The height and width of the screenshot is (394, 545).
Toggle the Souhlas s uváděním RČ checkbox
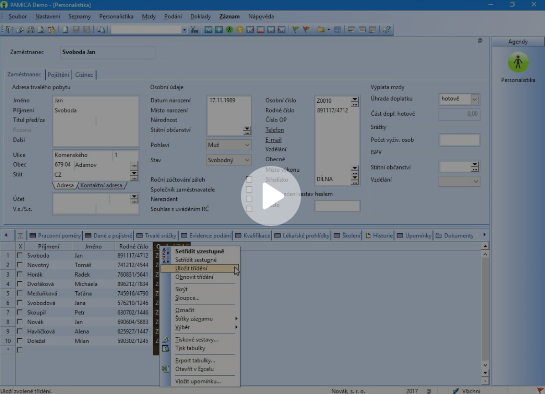click(x=249, y=209)
